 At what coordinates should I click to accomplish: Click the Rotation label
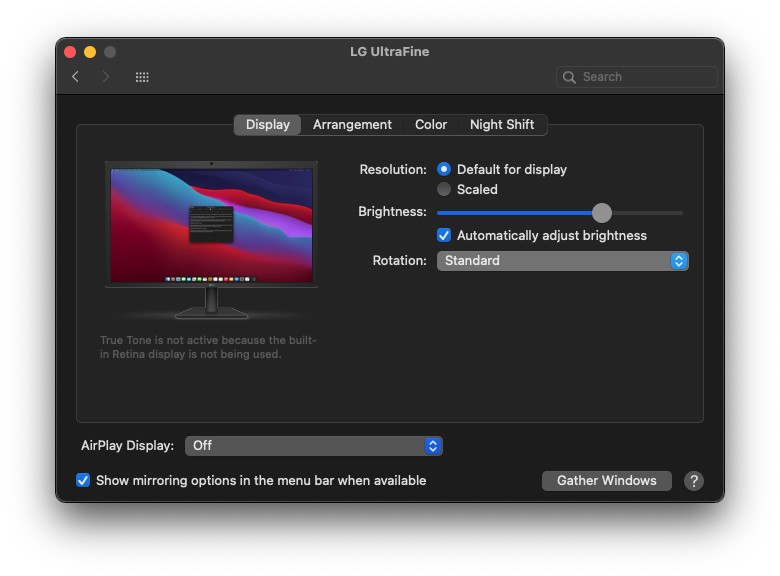[399, 261]
